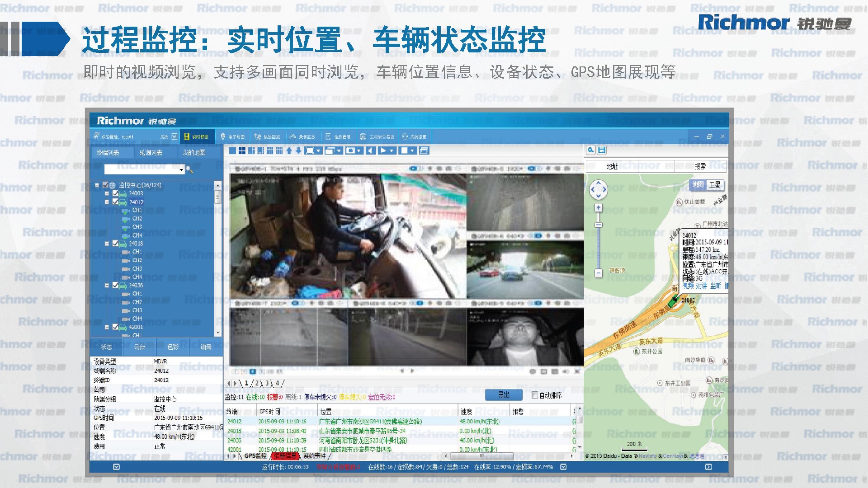868x488 pixels.
Task: Click the truck marker 24012 on map
Action: coord(673,300)
